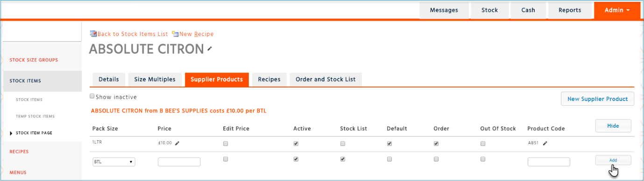Click the Hide button
The image size is (644, 181).
point(613,126)
